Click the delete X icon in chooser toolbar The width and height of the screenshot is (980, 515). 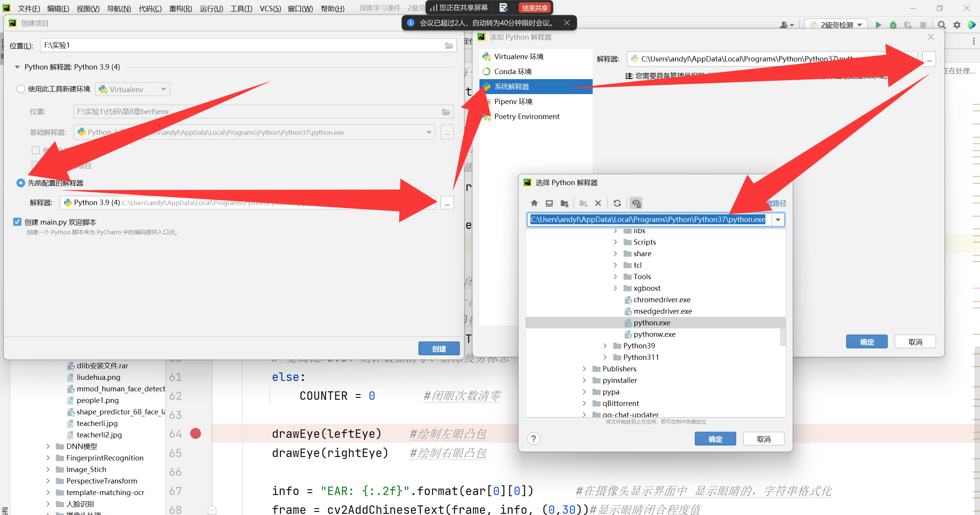point(598,203)
